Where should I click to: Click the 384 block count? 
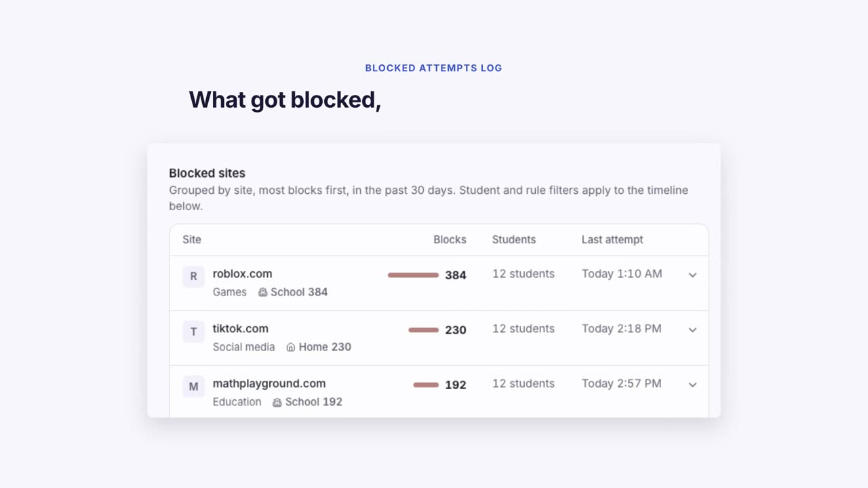456,275
